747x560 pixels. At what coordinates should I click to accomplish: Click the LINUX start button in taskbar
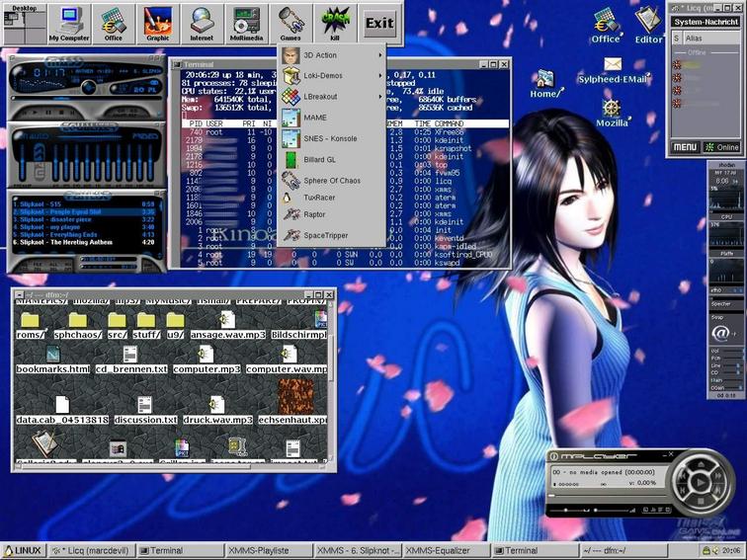coord(24,550)
